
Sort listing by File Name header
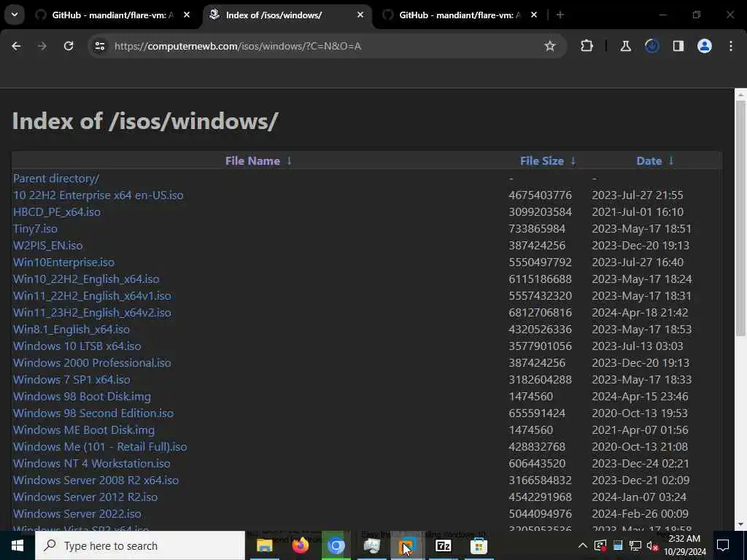click(252, 161)
